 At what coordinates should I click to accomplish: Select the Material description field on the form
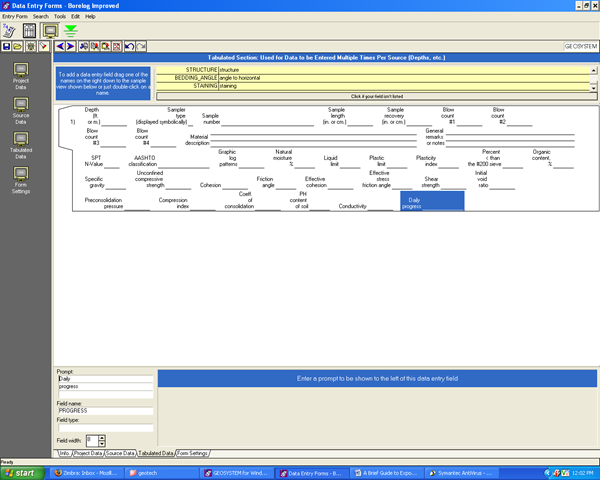(x=301, y=139)
